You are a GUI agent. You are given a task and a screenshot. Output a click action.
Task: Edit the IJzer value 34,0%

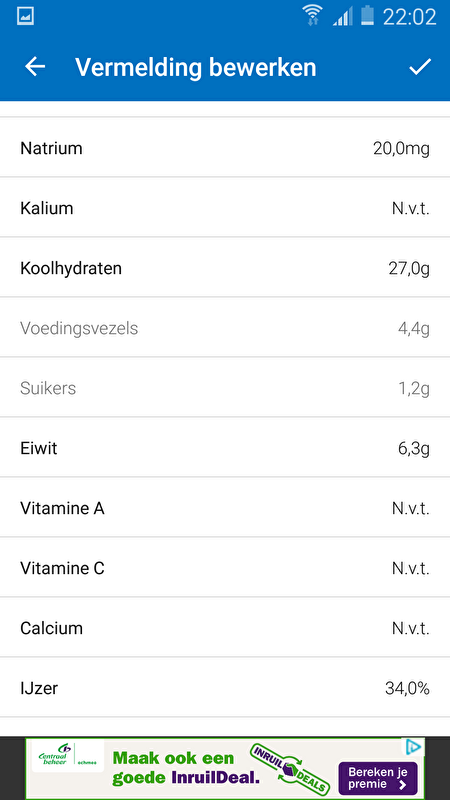point(407,688)
